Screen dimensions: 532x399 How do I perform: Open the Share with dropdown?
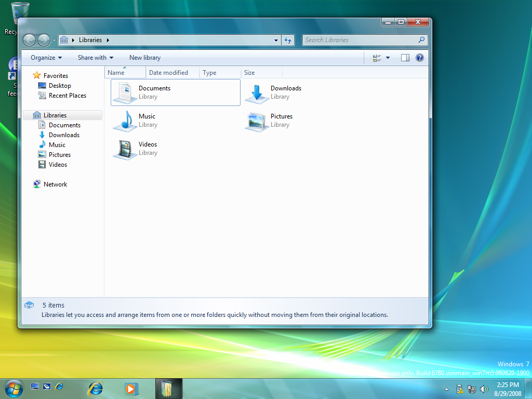coord(95,58)
